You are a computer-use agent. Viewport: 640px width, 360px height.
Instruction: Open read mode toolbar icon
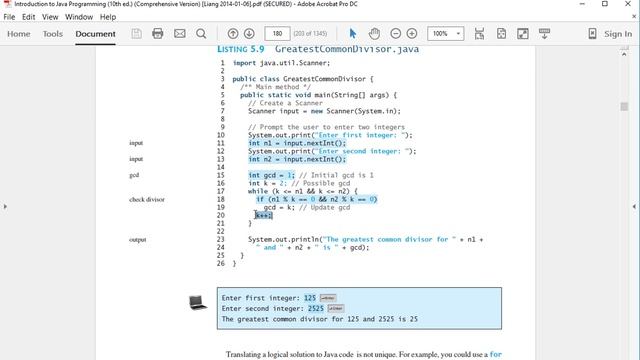coord(544,33)
